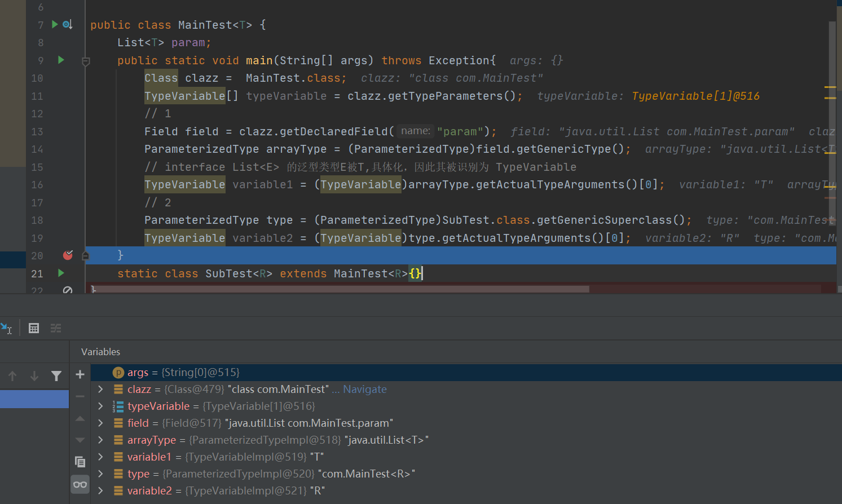Image resolution: width=842 pixels, height=504 pixels.
Task: Click the MainTest class name on line 7
Action: pyautogui.click(x=205, y=25)
